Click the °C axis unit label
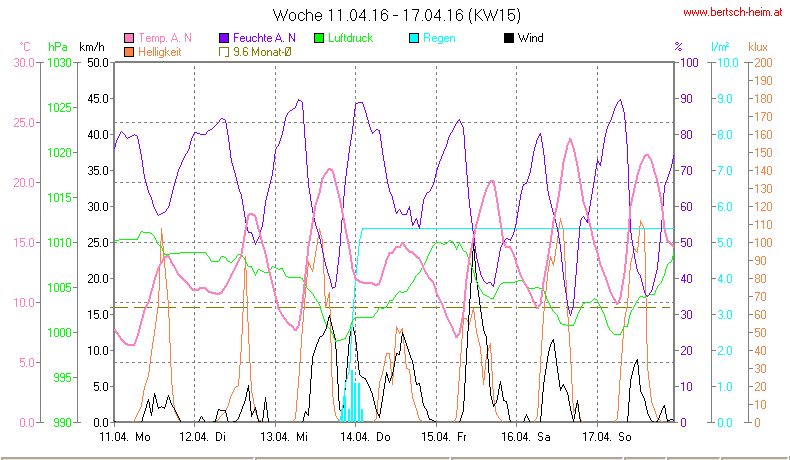This screenshot has height=460, width=790. (x=25, y=47)
